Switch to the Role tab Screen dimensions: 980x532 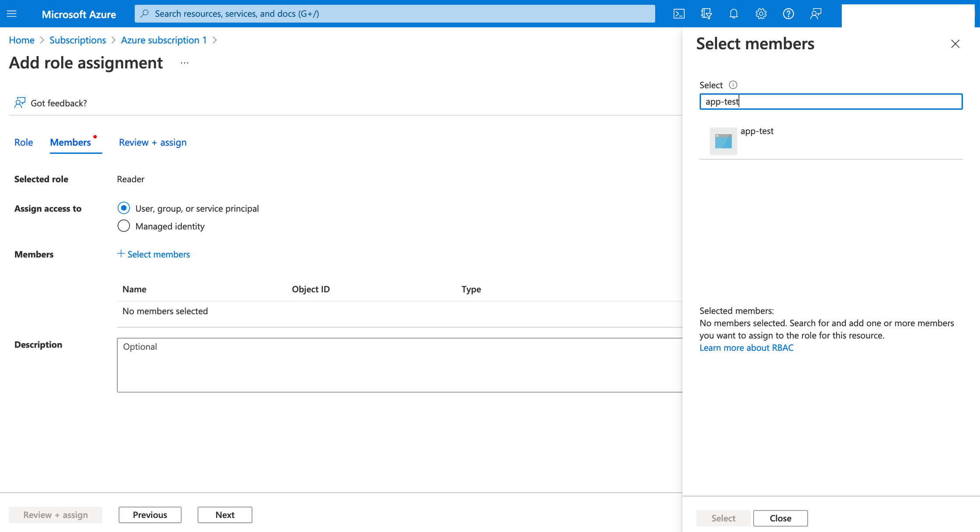pyautogui.click(x=24, y=142)
